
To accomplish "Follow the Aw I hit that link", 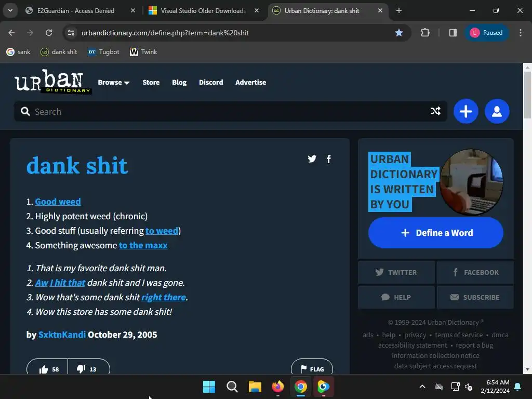I will click(x=60, y=283).
